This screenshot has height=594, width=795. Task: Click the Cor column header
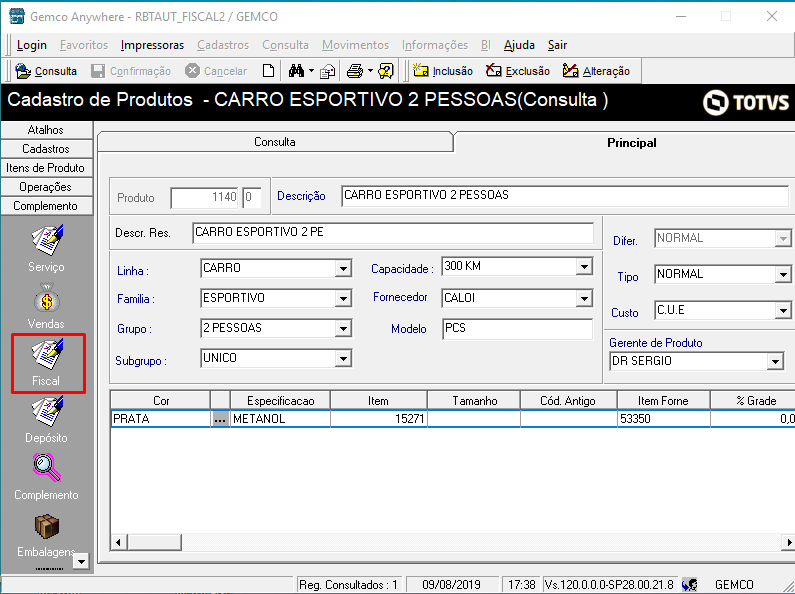[160, 401]
